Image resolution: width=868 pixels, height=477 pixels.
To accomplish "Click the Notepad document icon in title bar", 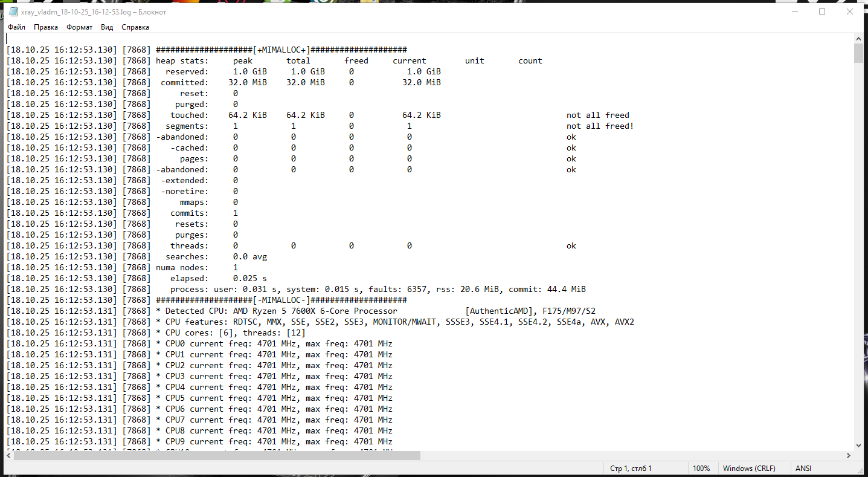I will [x=13, y=11].
